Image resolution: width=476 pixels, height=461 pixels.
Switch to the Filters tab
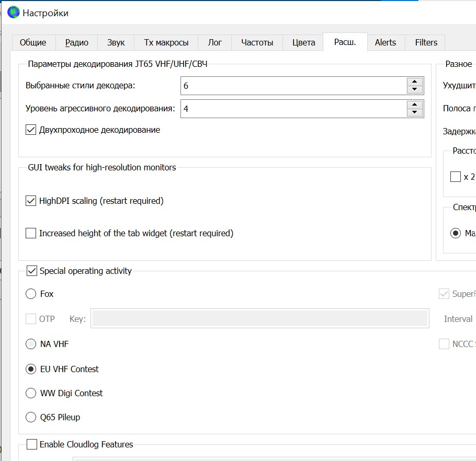click(x=426, y=42)
